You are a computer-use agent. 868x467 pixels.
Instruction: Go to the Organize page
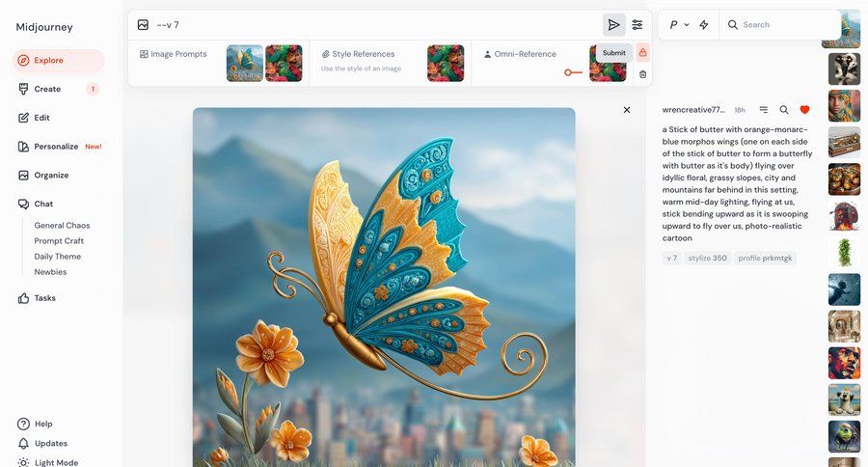(51, 176)
